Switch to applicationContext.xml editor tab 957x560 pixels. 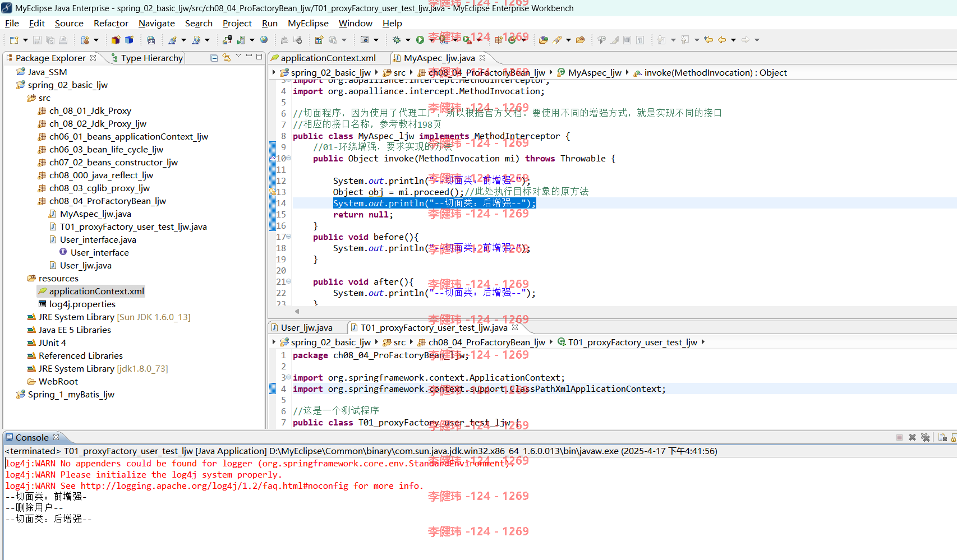coord(323,58)
